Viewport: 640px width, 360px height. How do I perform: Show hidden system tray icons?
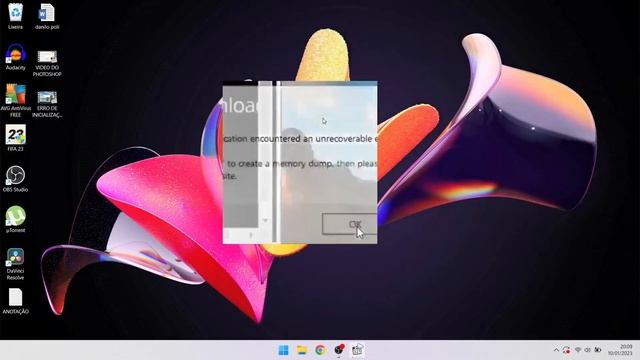556,350
